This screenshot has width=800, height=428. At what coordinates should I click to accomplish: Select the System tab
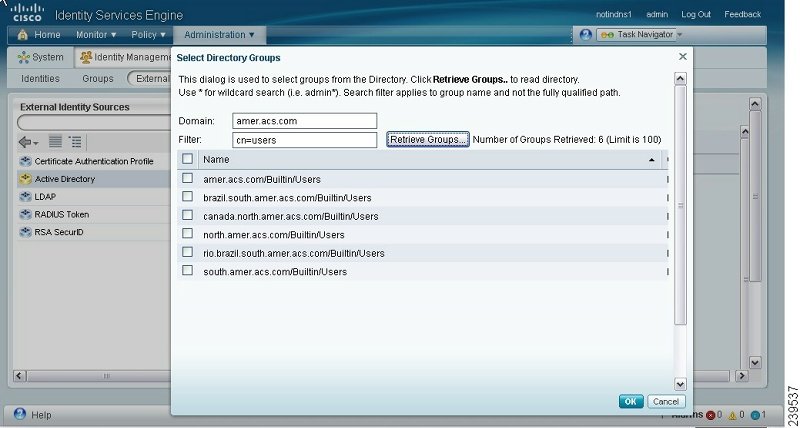point(40,57)
